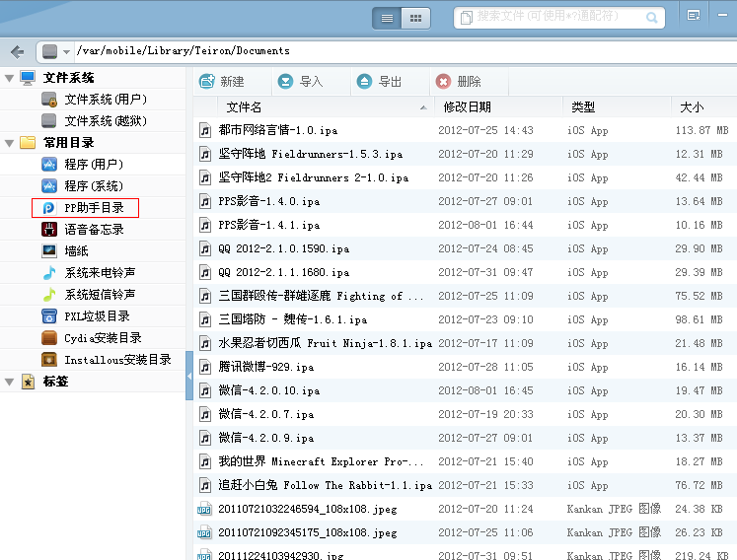Expand the 标签 tree section
Screen dimensions: 737x560
10,382
